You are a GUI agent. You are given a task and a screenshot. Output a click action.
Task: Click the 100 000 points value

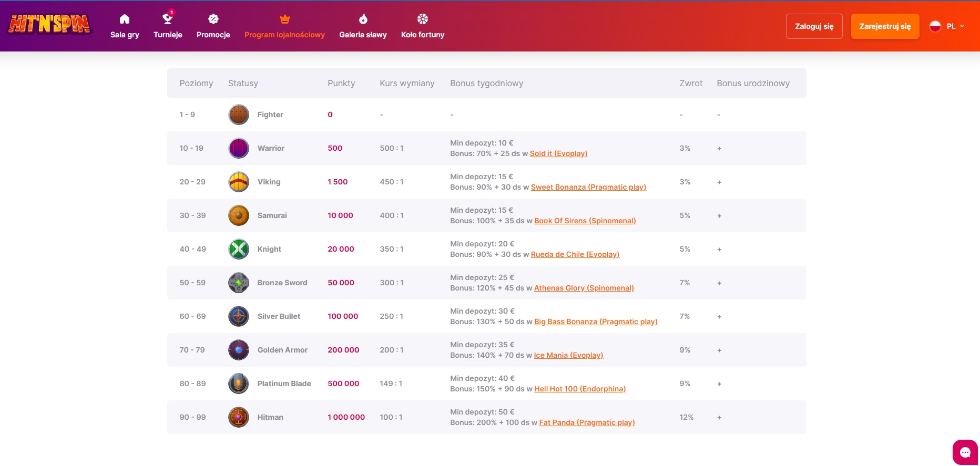click(x=343, y=316)
